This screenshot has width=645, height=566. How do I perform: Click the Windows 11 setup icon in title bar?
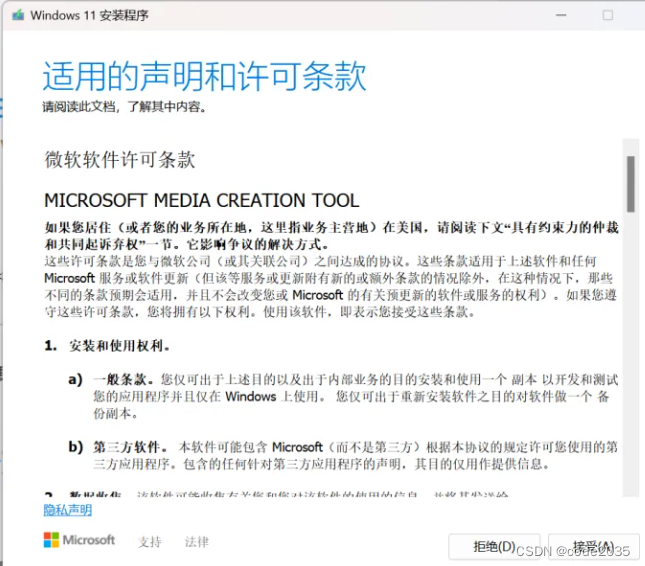point(18,15)
